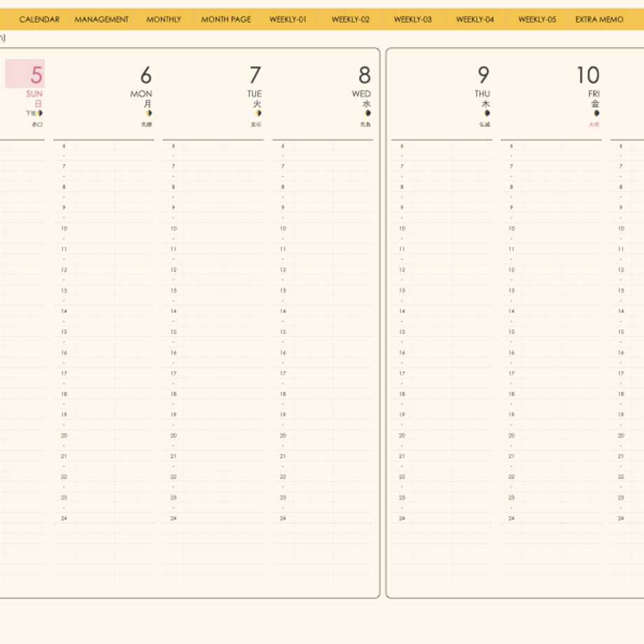Click hour 10 in Monday column
The height and width of the screenshot is (644, 644).
64,228
